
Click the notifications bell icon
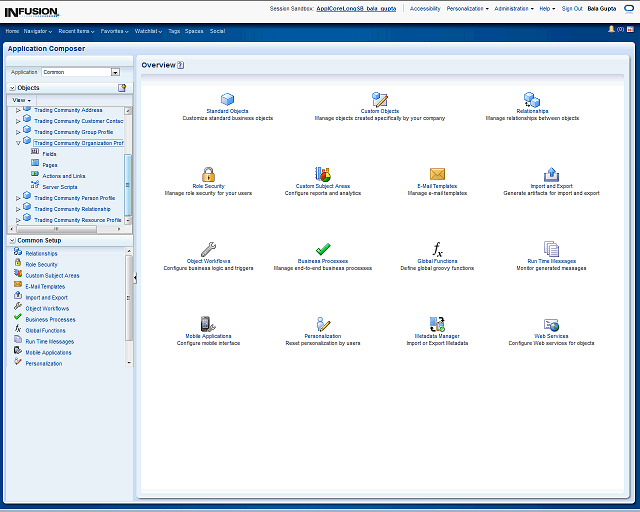pyautogui.click(x=611, y=30)
